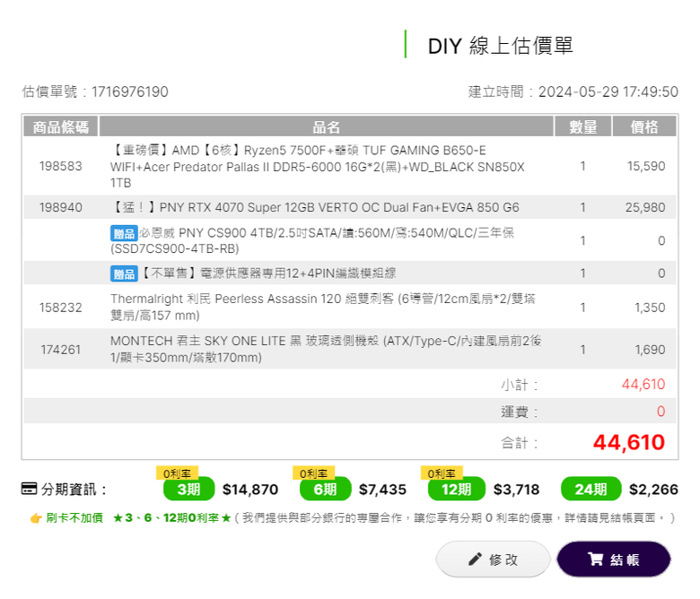Click product code 158232
Screen dimensions: 700x599
click(x=61, y=308)
